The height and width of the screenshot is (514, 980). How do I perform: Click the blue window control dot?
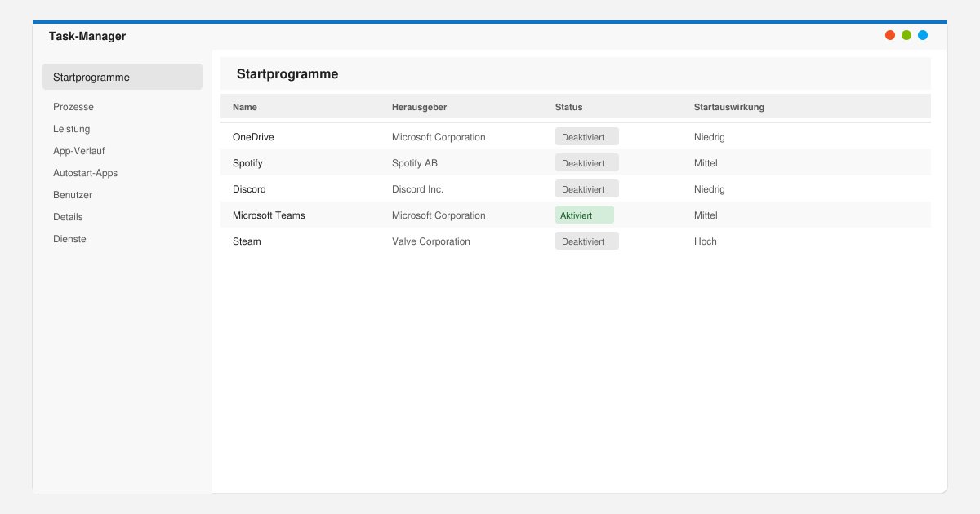coord(923,35)
